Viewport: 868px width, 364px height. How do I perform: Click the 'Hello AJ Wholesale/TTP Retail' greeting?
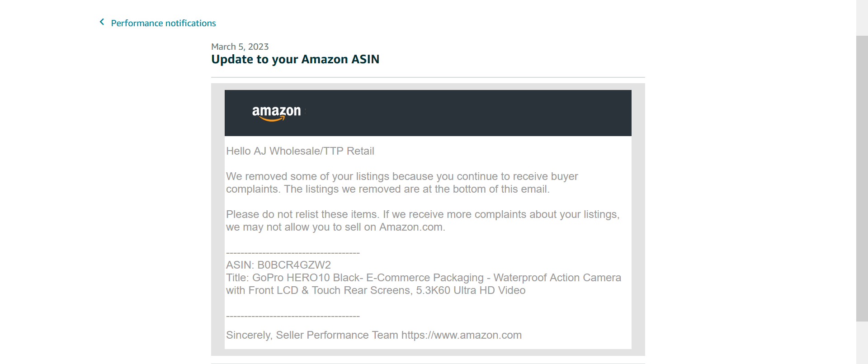[x=300, y=151]
